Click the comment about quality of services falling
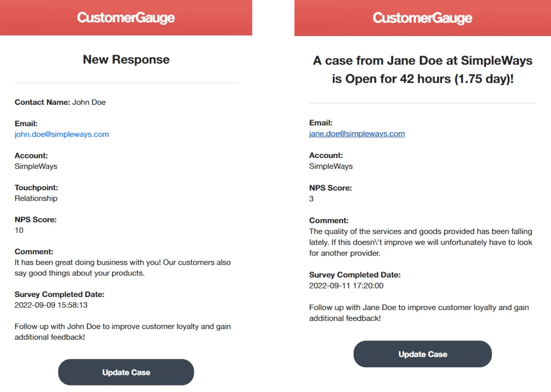 pyautogui.click(x=420, y=242)
